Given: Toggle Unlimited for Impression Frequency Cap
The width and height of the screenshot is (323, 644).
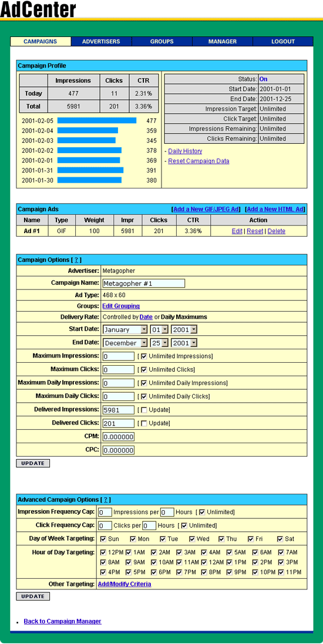Looking at the screenshot, I should coord(202,512).
